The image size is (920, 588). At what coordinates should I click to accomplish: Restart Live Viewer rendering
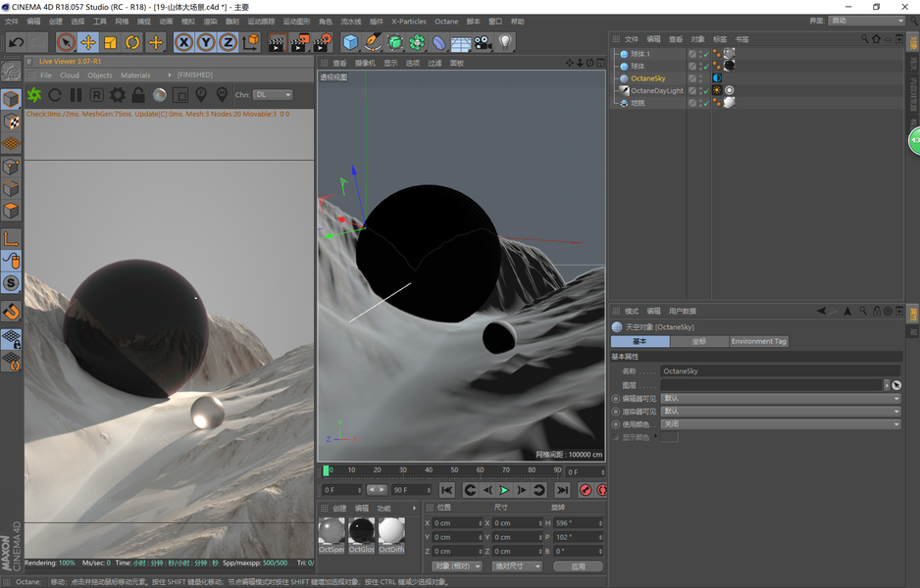(55, 95)
